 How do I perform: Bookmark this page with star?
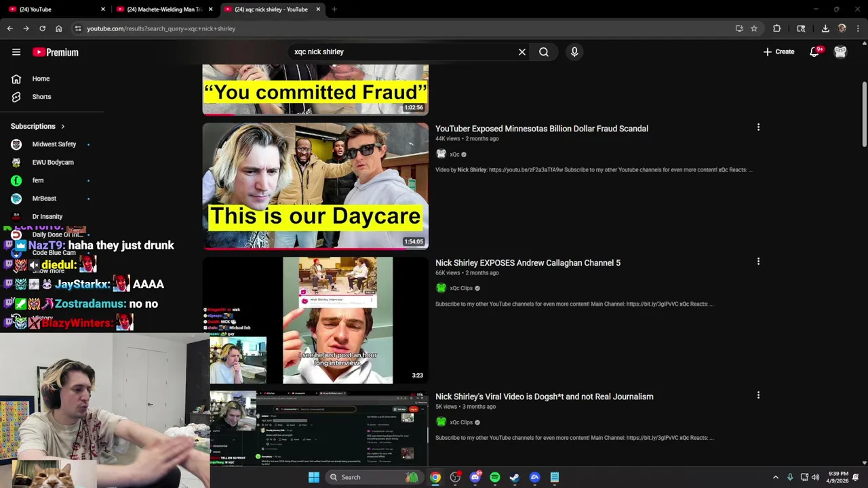pyautogui.click(x=754, y=28)
